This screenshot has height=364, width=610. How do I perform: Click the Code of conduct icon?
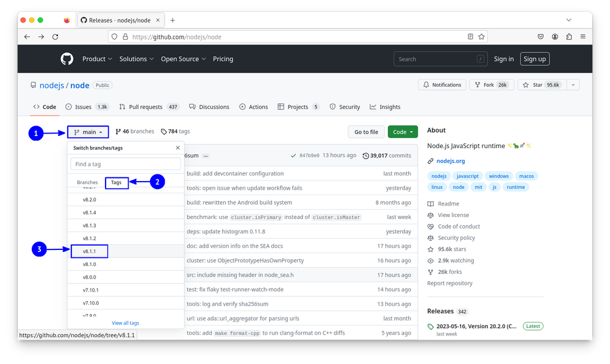[430, 226]
